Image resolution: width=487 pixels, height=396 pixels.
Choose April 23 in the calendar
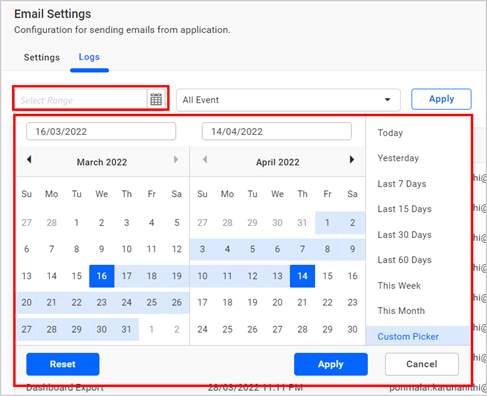[352, 302]
